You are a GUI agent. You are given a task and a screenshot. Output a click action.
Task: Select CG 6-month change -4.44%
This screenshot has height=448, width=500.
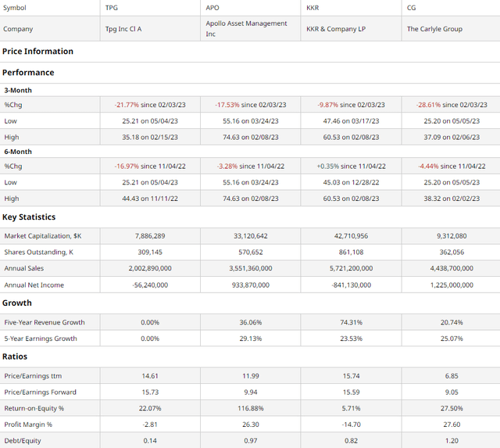tap(428, 167)
